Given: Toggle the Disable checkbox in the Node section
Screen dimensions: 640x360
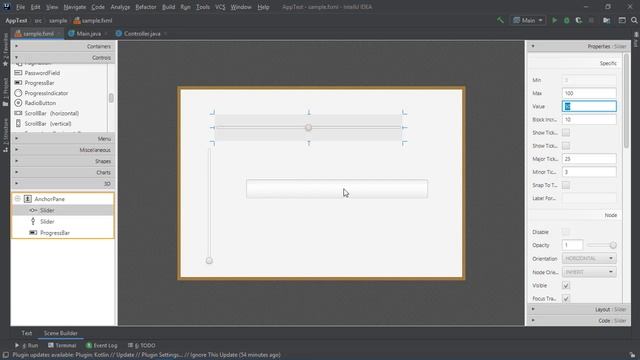Looking at the screenshot, I should [x=566, y=232].
